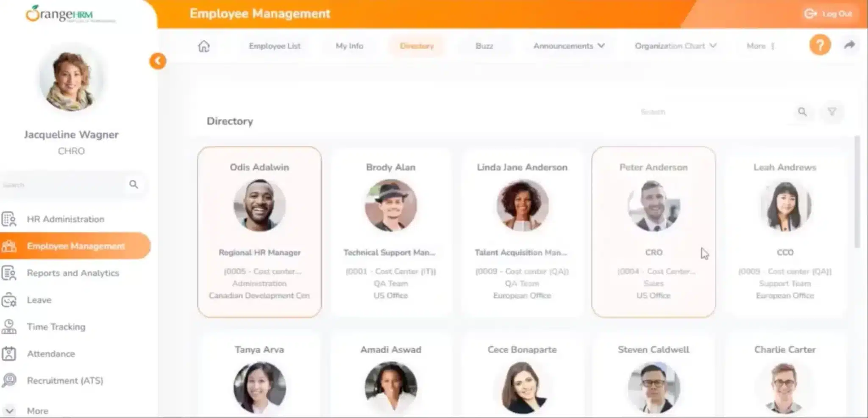Click the share arrow icon beside help
This screenshot has height=418, width=868.
point(849,45)
